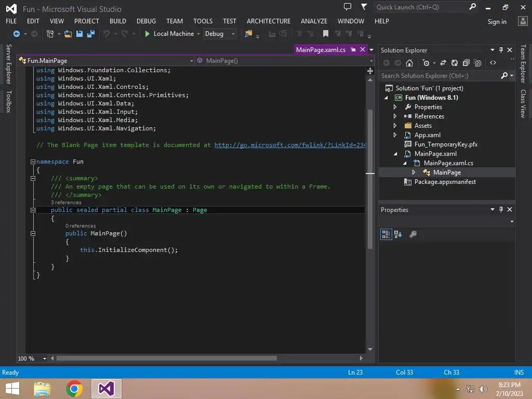Image resolution: width=532 pixels, height=399 pixels.
Task: Collapse the summary comment outlining block
Action: coord(33,179)
